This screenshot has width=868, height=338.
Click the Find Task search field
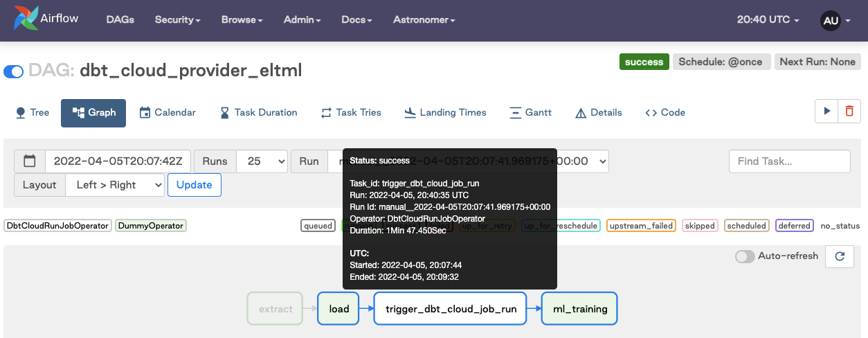click(789, 161)
